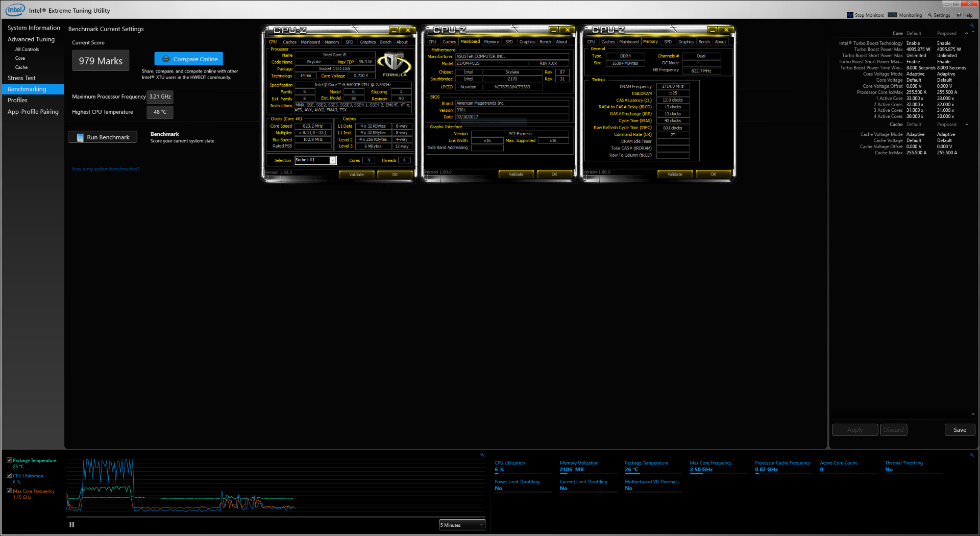Click Validate in first CPU-Z window
Viewport: 980px width, 536px height.
[x=356, y=175]
